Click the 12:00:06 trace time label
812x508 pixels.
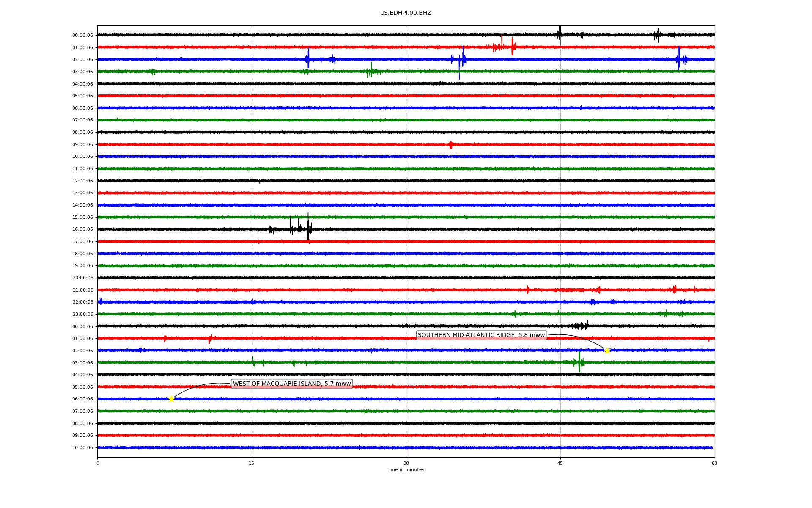click(82, 181)
